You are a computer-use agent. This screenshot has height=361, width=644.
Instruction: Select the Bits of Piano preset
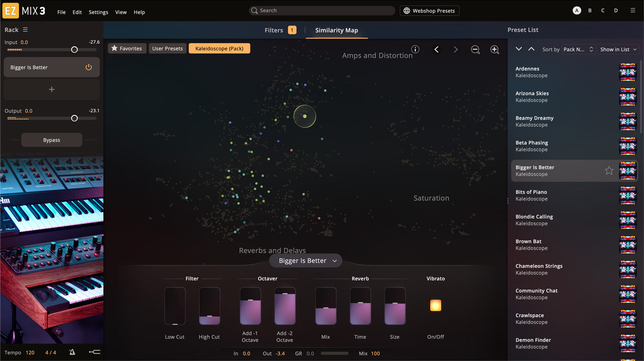click(574, 195)
